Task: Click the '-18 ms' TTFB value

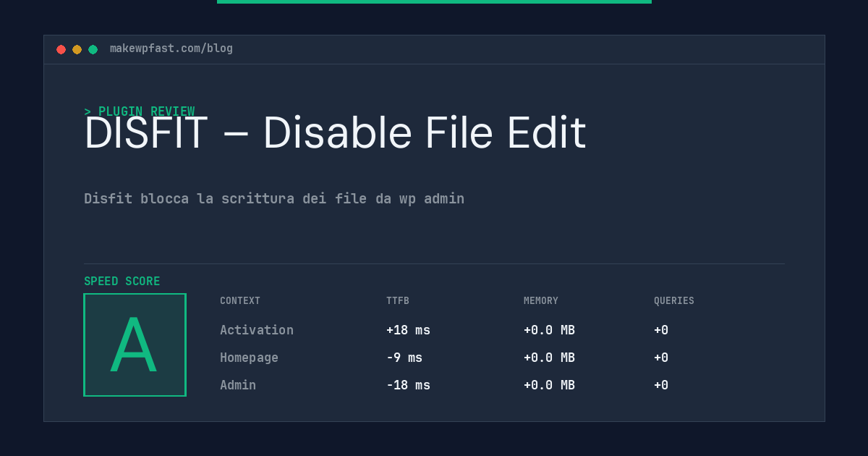Action: click(x=408, y=385)
